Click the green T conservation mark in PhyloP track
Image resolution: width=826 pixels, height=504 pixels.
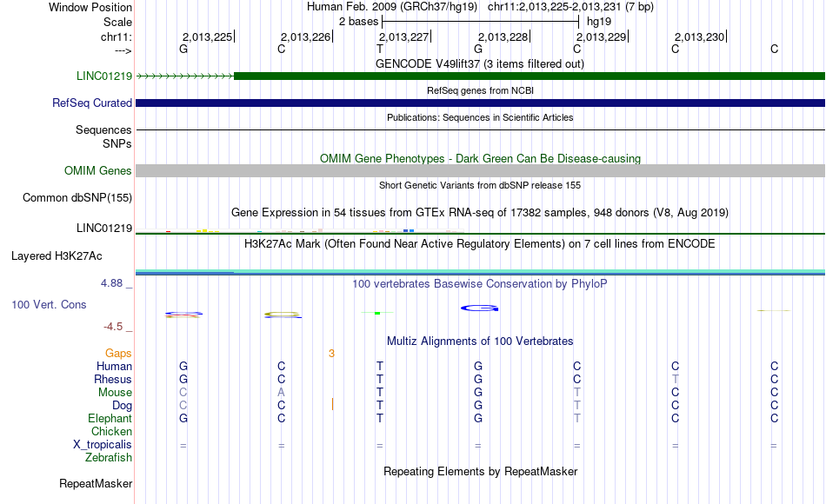(x=377, y=313)
